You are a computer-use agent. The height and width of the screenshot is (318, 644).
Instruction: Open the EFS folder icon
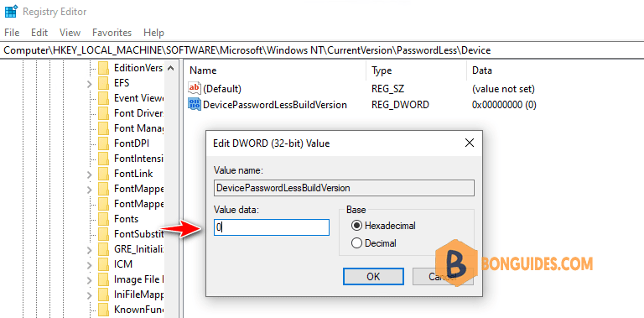[103, 83]
